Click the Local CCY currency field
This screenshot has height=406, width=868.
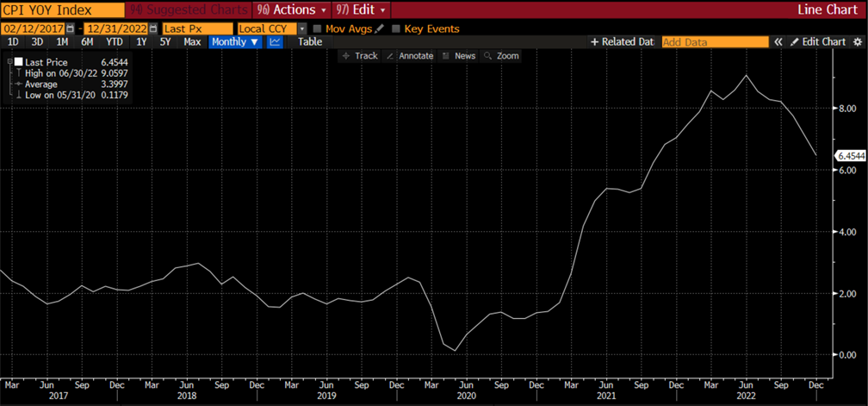coord(267,28)
